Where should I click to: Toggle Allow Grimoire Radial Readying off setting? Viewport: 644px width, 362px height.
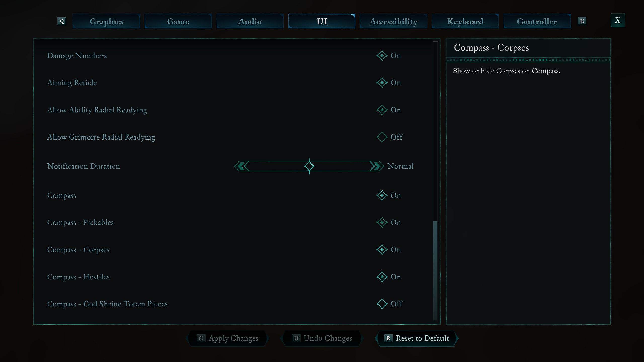point(382,137)
